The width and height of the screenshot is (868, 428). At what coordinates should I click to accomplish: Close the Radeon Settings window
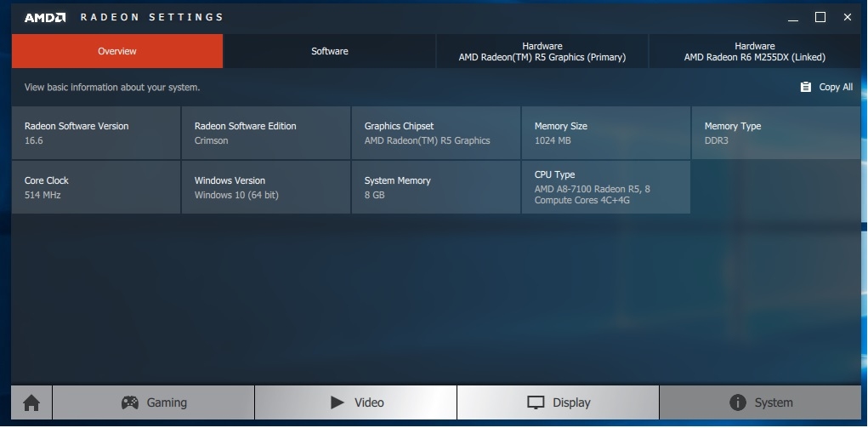848,17
